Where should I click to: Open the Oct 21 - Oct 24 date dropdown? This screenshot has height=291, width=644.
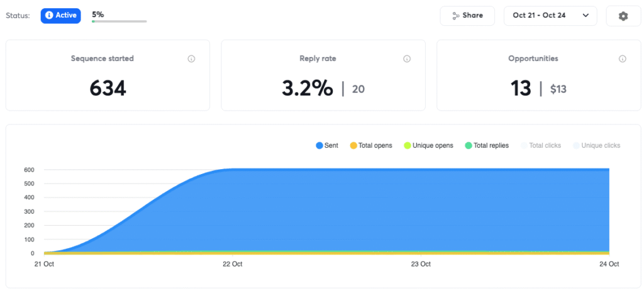(x=550, y=16)
